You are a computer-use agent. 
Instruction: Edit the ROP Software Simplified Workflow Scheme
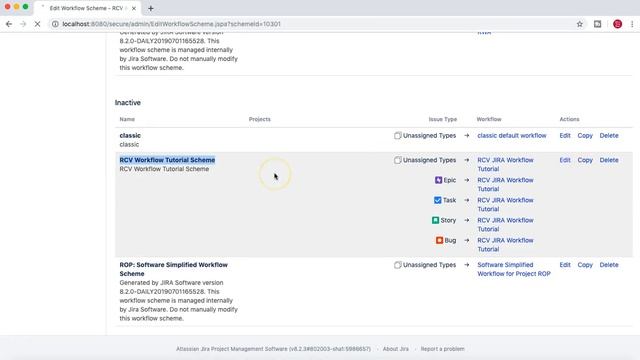[x=565, y=265]
